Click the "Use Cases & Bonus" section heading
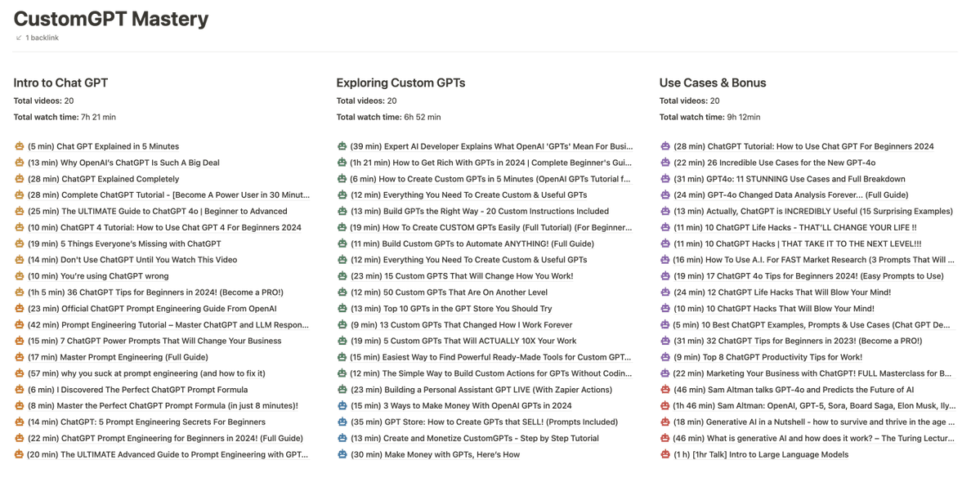The height and width of the screenshot is (478, 980). [713, 83]
